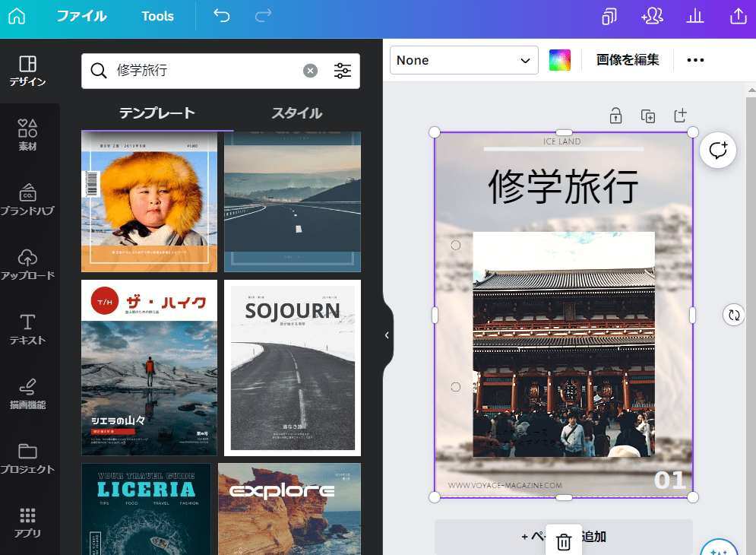This screenshot has height=555, width=756.
Task: Go to the Canva home icon
Action: tap(16, 16)
